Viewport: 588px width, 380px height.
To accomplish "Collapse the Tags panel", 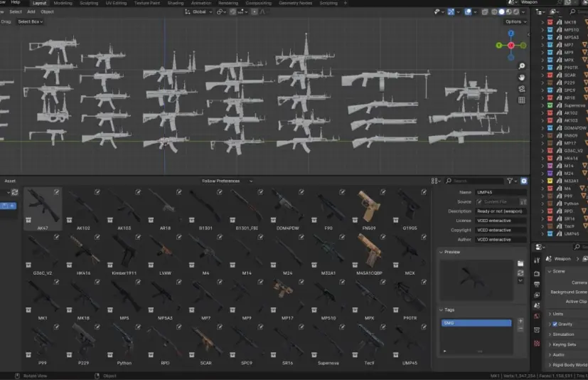I will point(447,310).
